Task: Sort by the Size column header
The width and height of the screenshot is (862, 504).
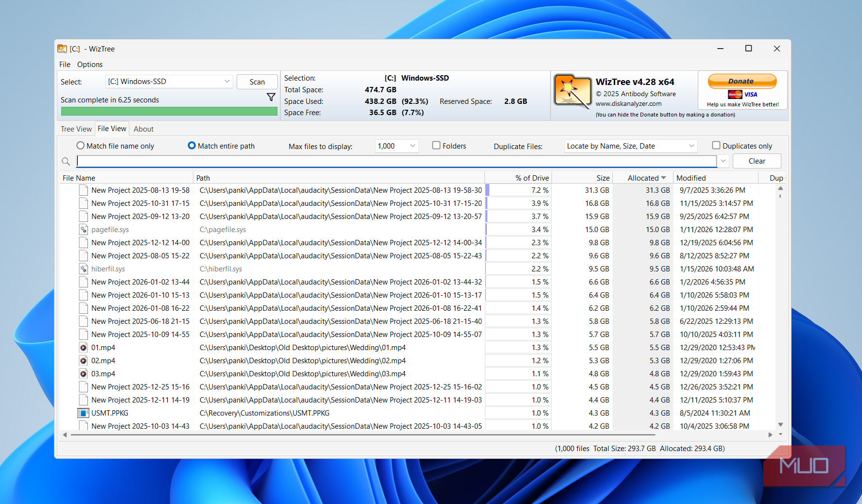Action: pos(582,178)
